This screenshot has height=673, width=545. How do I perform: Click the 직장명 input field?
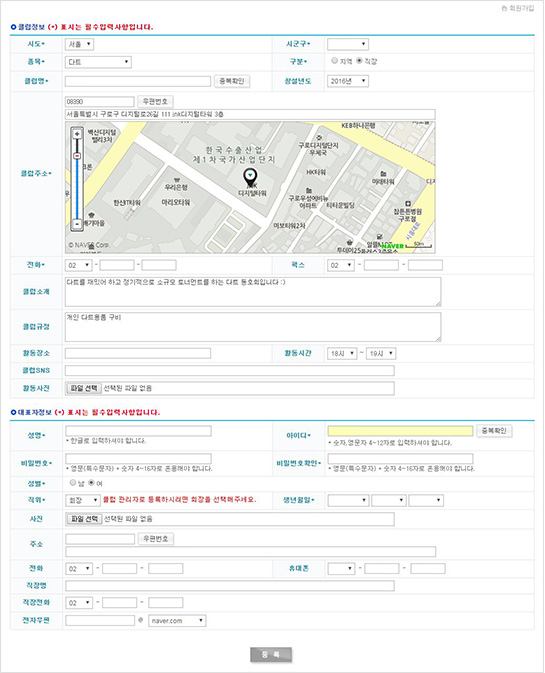point(230,585)
